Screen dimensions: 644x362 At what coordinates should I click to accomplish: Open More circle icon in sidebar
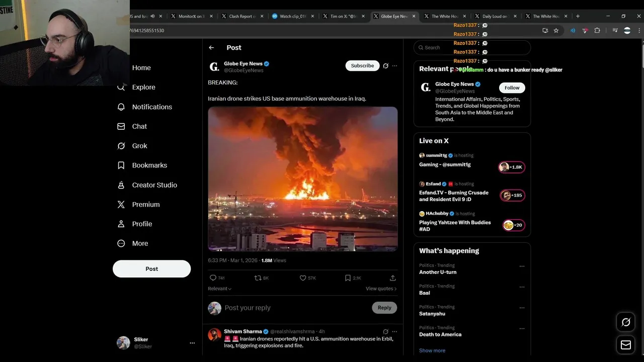point(121,243)
